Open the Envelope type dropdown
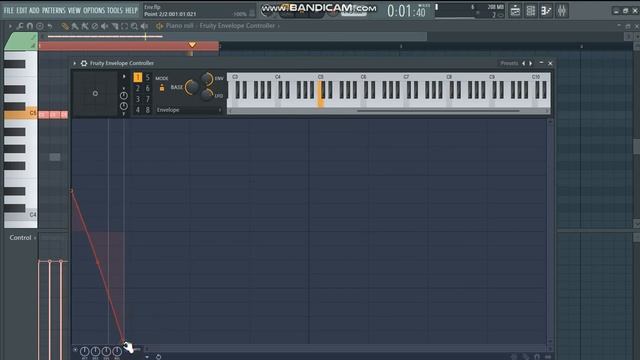This screenshot has width=640, height=360. (189, 110)
